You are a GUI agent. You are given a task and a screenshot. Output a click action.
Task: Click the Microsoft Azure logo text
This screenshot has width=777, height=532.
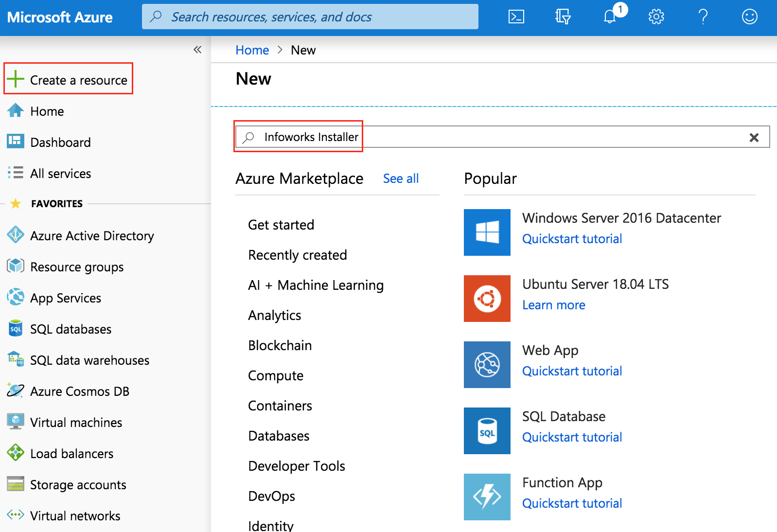pyautogui.click(x=60, y=18)
